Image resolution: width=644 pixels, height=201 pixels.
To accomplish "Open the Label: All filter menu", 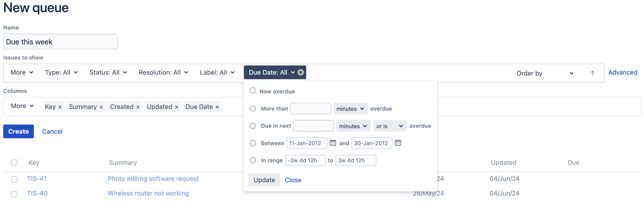I will click(217, 72).
